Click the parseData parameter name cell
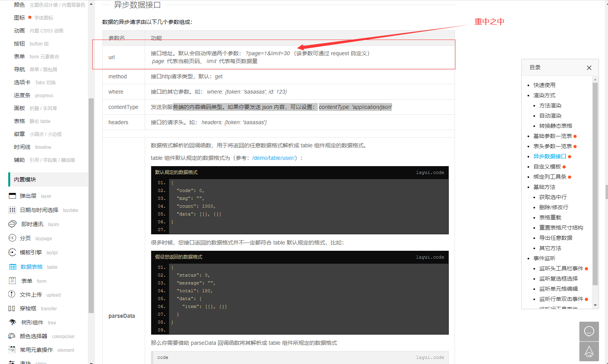Screen dimensions: 608x364 [124, 316]
